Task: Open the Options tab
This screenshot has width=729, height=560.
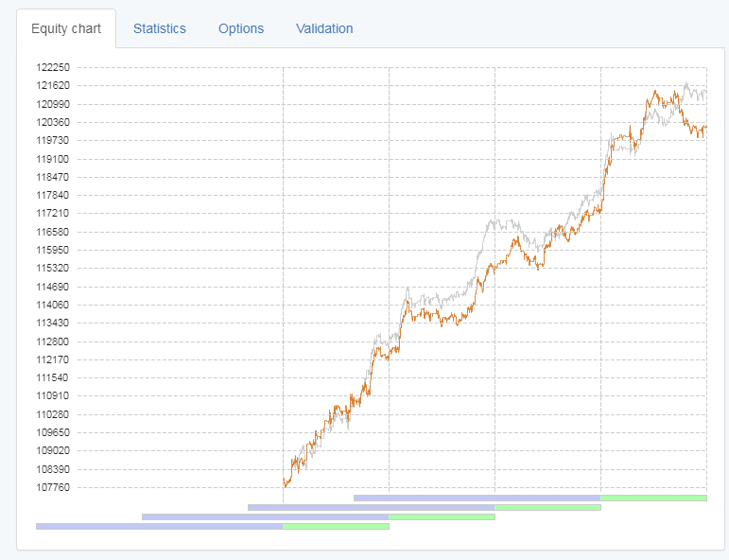Action: tap(241, 28)
